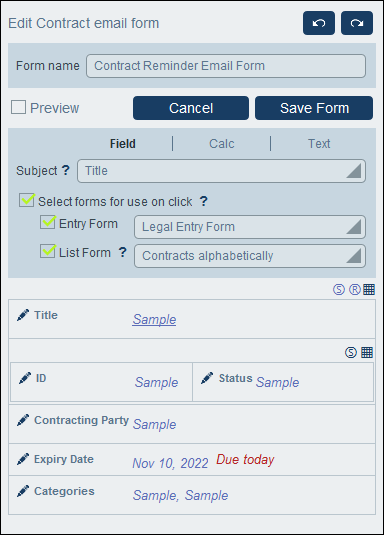Edit the Status field via pencil icon
This screenshot has width=384, height=535.
[x=207, y=378]
